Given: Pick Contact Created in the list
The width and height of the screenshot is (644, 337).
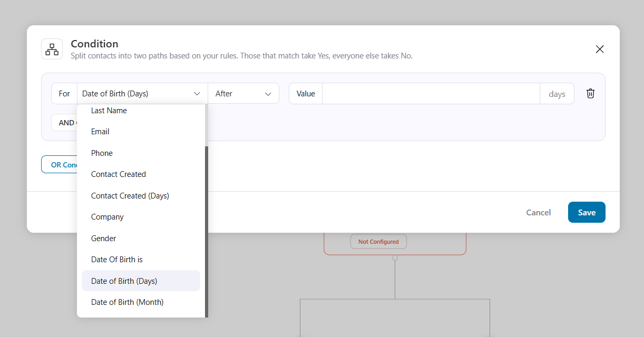Looking at the screenshot, I should pos(141,174).
